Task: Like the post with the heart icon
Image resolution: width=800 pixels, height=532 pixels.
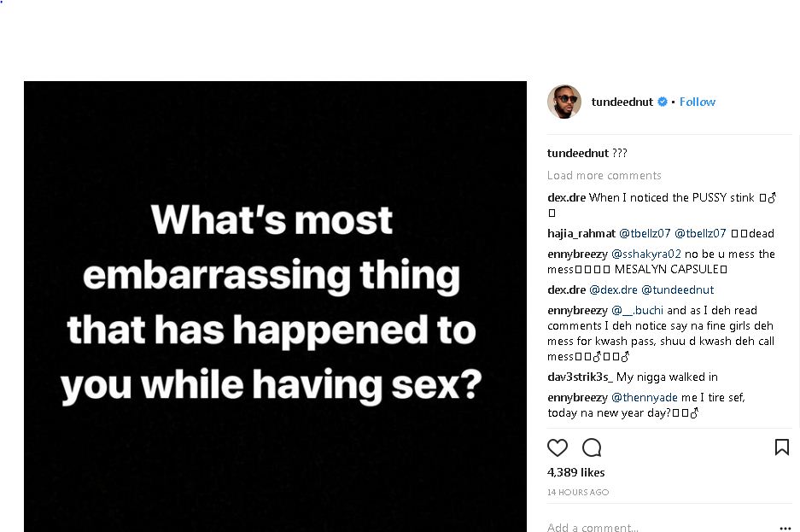Action: click(x=558, y=447)
